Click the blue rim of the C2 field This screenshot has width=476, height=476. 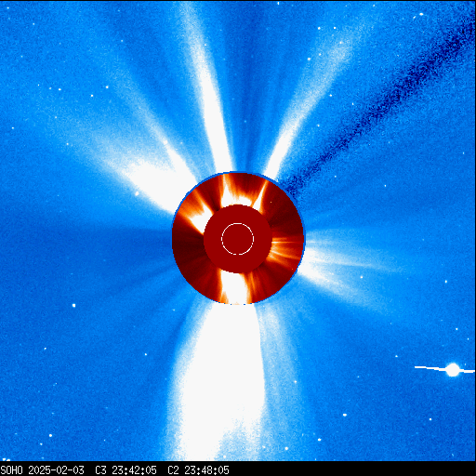tap(238, 172)
